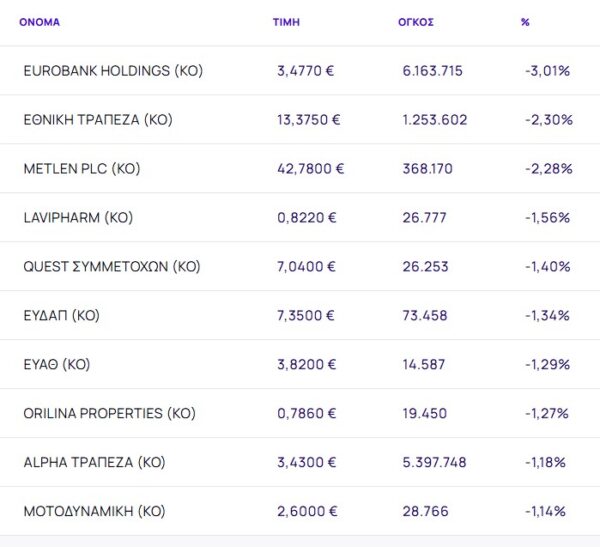Sort by the ΤΙΜΗ column header

[x=286, y=21]
